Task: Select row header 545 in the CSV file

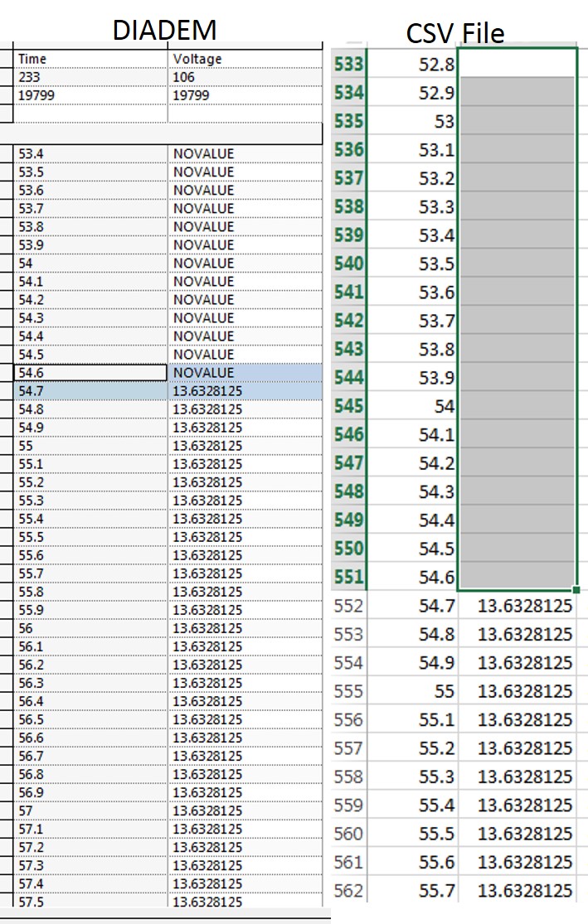Action: coord(348,406)
